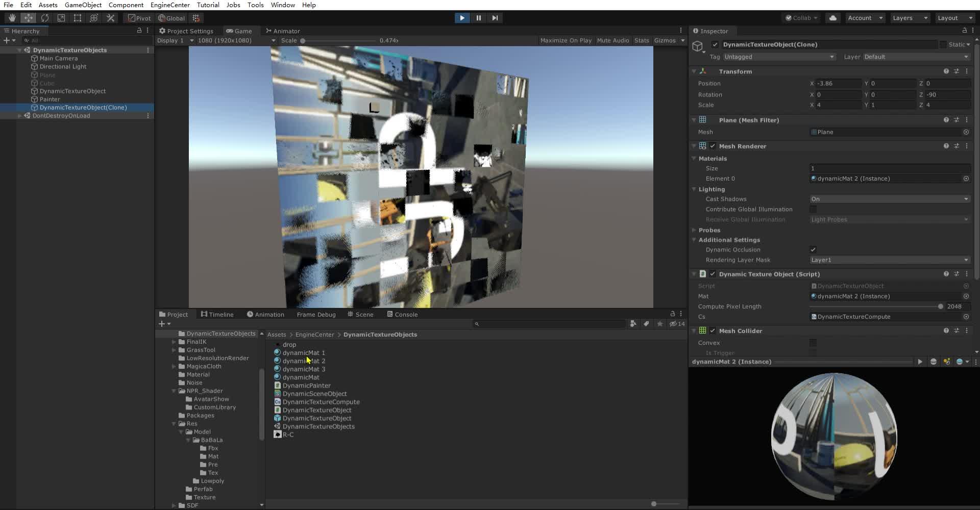This screenshot has width=980, height=510.
Task: Switch to the Animator tab
Action: point(283,31)
